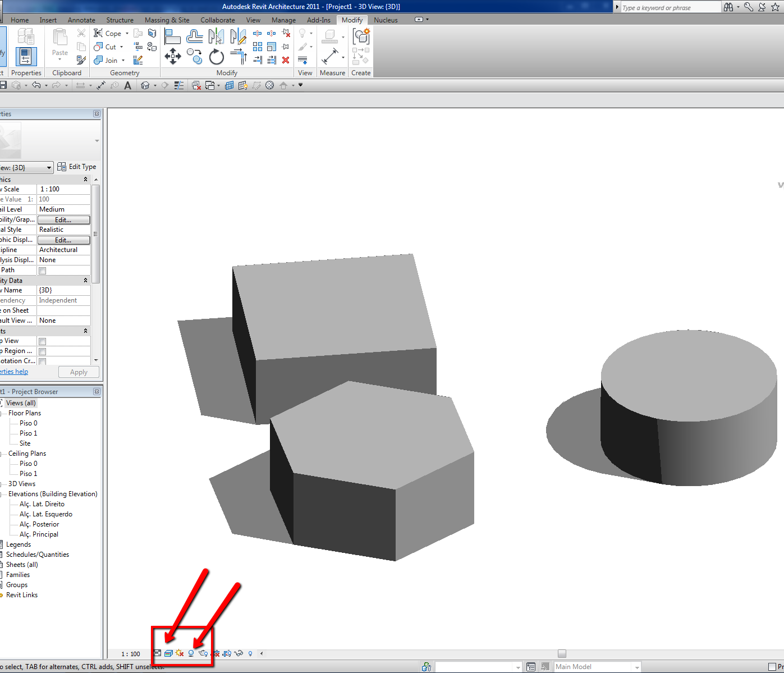Select Site under Floor Plans
The image size is (784, 673).
25,443
